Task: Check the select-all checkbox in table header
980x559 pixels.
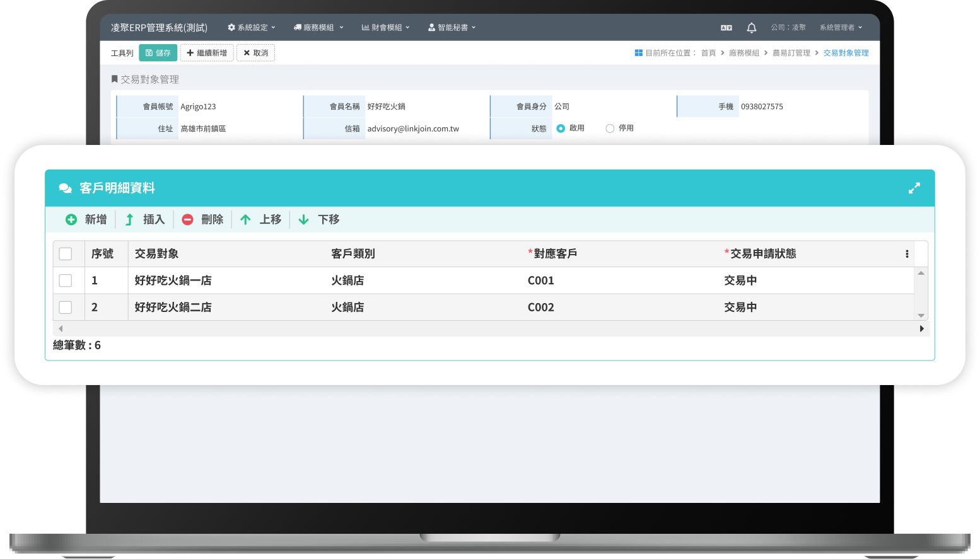Action: [x=66, y=253]
